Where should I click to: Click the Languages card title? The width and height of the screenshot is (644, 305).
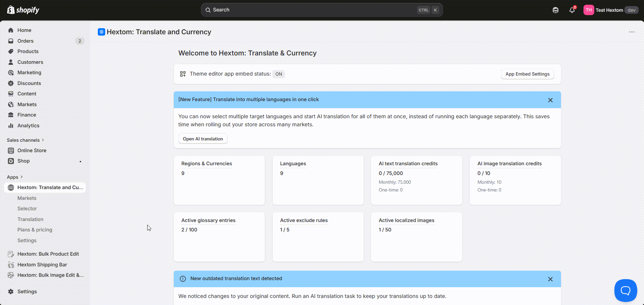[293, 164]
